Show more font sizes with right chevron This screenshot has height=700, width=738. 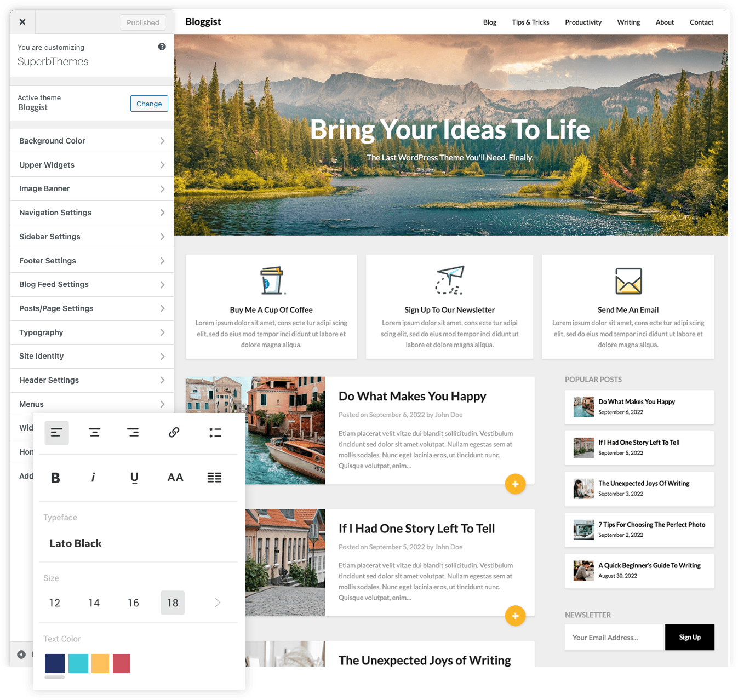tap(218, 603)
